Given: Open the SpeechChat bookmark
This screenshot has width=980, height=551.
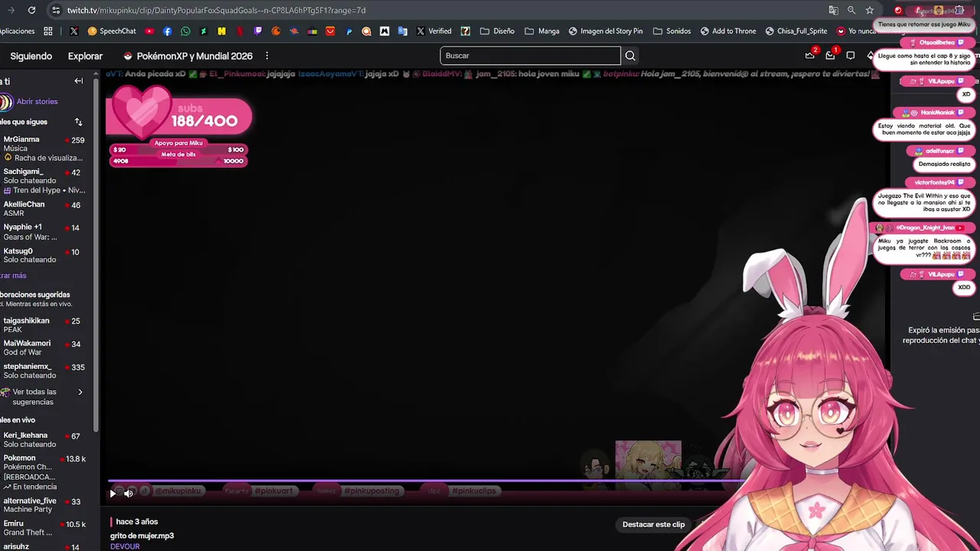Looking at the screenshot, I should [112, 31].
